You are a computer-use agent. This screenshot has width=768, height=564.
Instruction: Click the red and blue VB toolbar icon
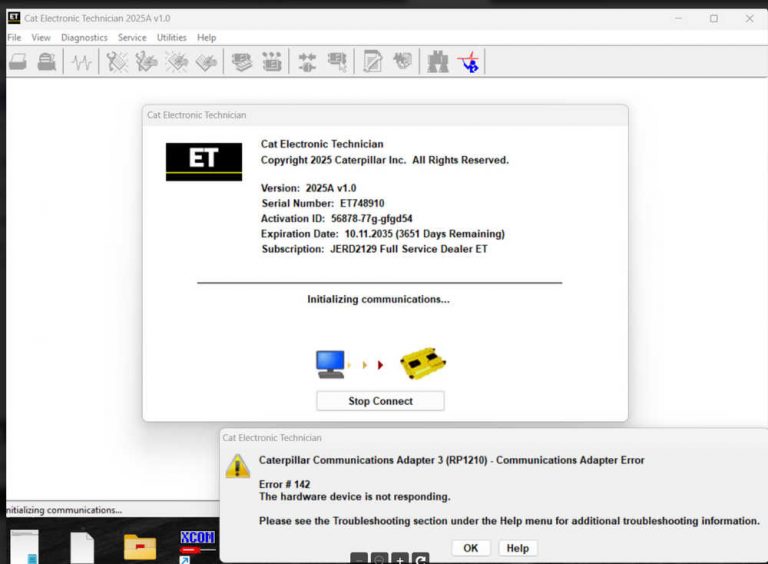(469, 62)
